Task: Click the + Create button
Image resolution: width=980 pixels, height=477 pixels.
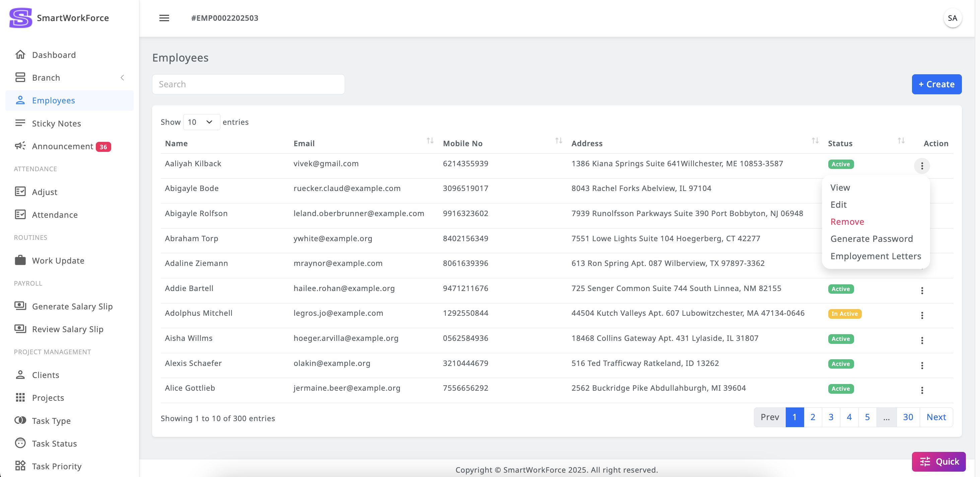Action: [936, 84]
